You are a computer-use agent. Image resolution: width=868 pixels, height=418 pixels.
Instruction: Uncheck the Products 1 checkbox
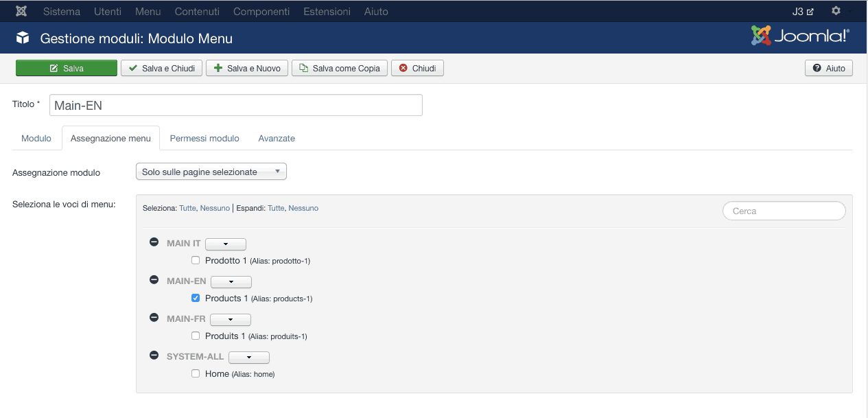point(196,299)
